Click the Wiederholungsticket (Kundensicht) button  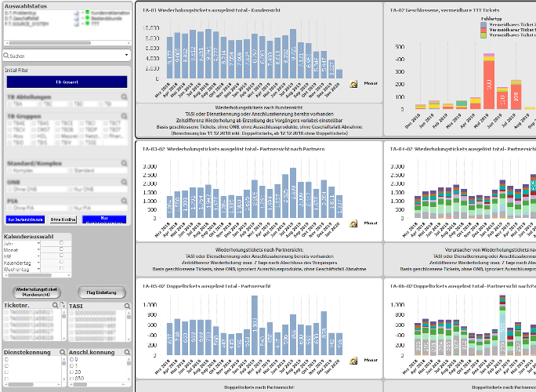(x=37, y=292)
